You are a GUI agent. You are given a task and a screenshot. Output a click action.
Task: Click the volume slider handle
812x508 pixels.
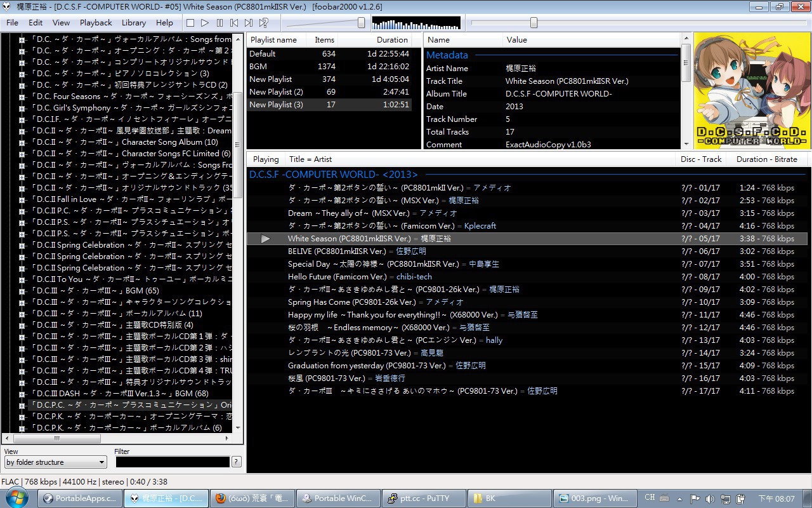point(361,23)
